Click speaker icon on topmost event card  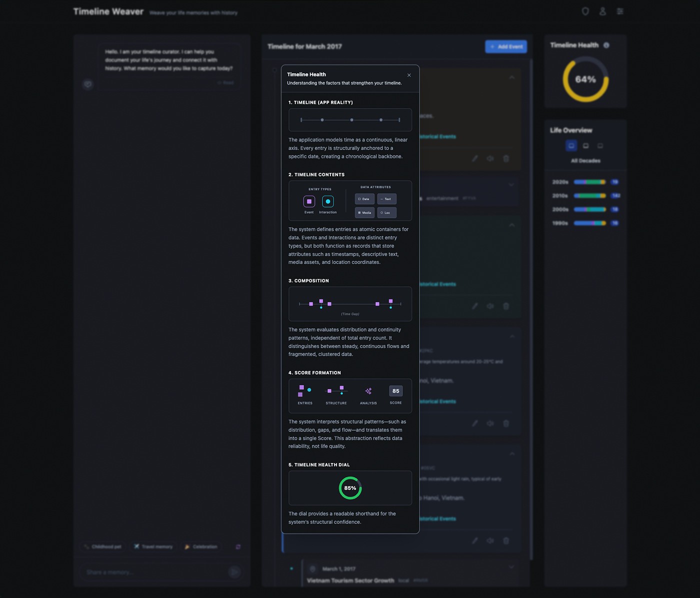(x=490, y=158)
